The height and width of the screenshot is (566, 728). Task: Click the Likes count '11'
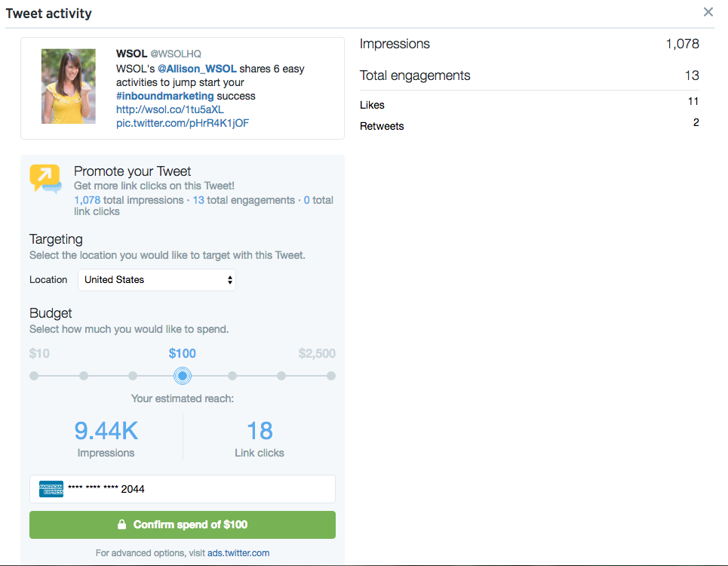(693, 101)
